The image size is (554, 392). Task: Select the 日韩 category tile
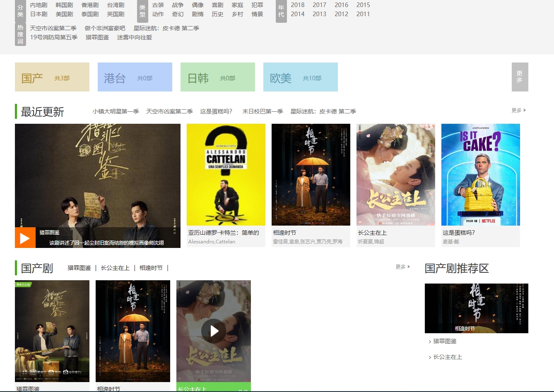click(218, 77)
